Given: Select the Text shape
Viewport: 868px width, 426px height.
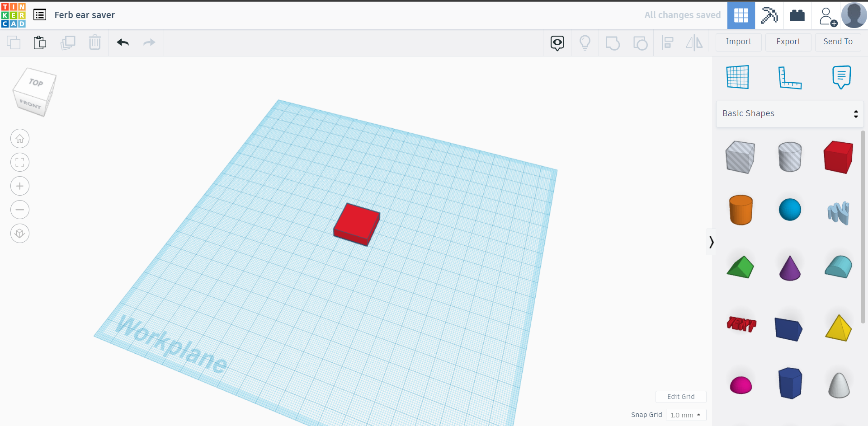Looking at the screenshot, I should click(741, 325).
